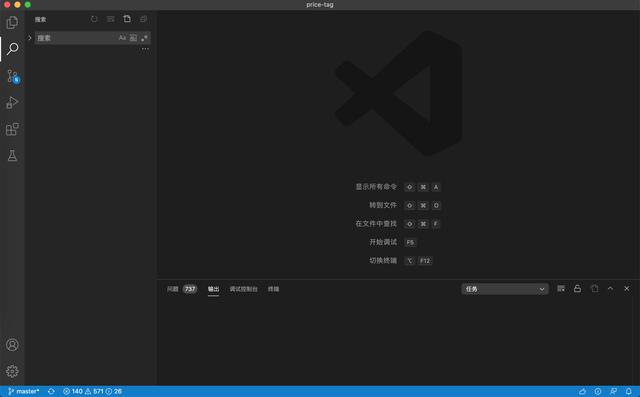Image resolution: width=640 pixels, height=397 pixels.
Task: Open the Explorer view in activity bar
Action: coord(12,22)
